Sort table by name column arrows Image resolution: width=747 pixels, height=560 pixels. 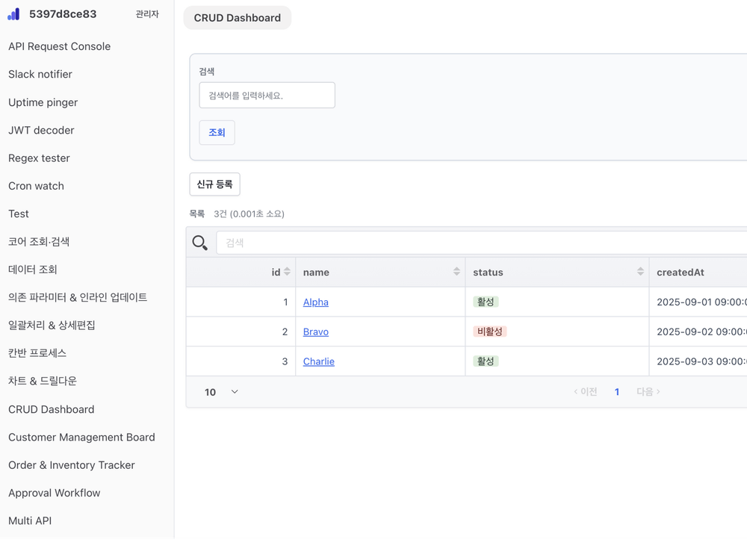[456, 272]
